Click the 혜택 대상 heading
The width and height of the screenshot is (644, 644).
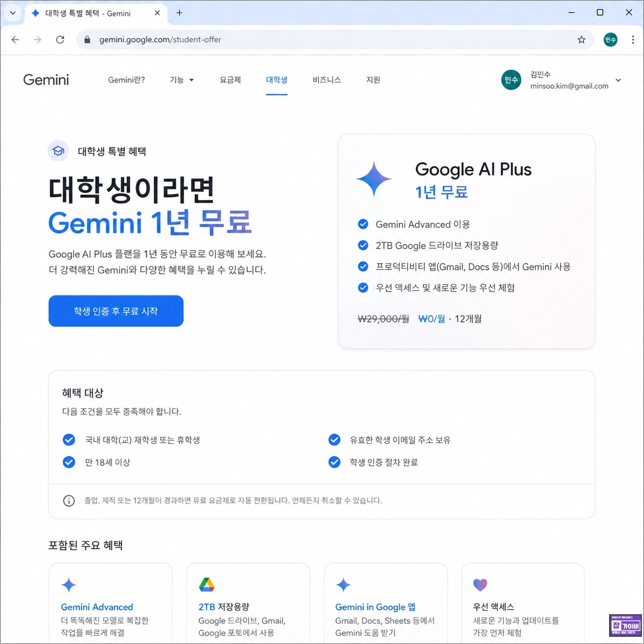point(83,393)
